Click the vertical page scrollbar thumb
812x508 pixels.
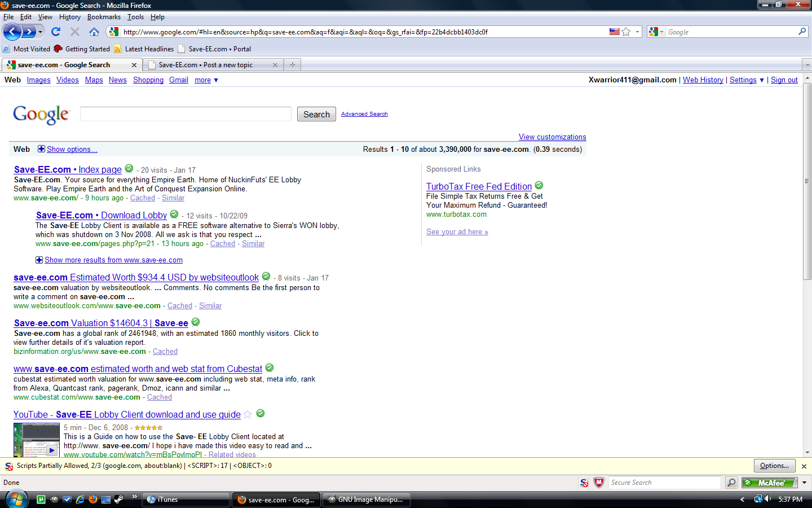[807, 182]
